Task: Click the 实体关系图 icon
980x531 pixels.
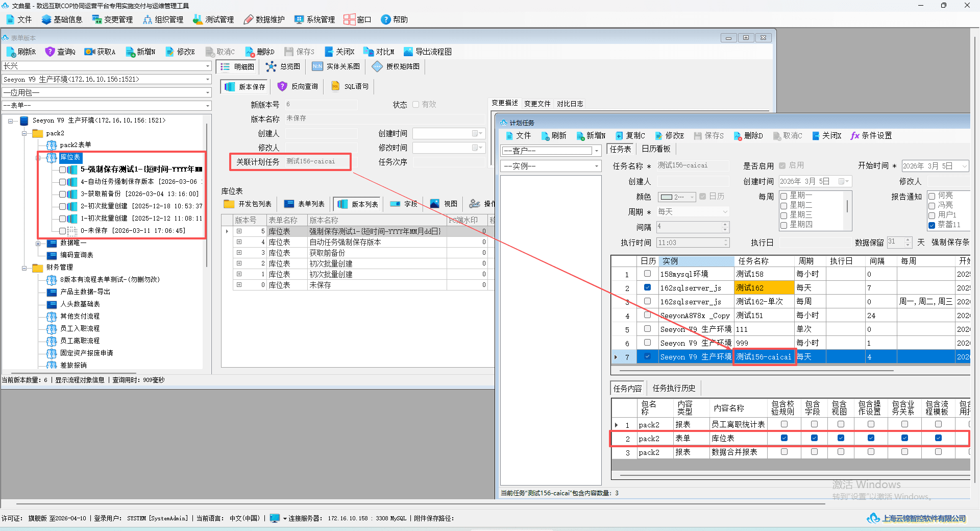Action: [336, 66]
